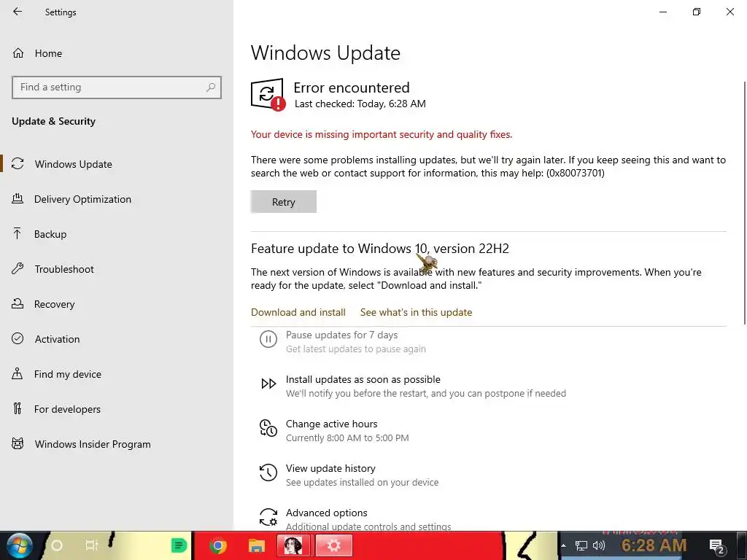The width and height of the screenshot is (747, 560).
Task: Open File Explorer from taskbar
Action: click(x=256, y=545)
